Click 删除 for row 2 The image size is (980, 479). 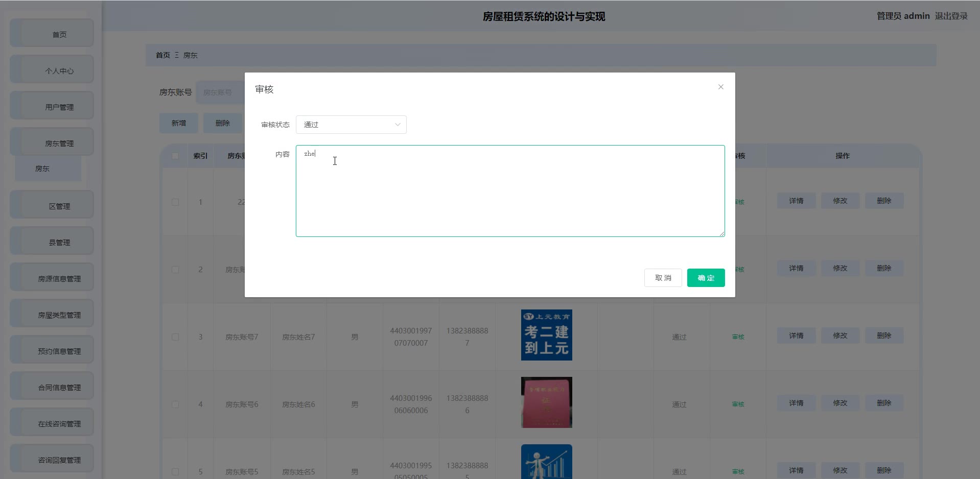tap(884, 268)
